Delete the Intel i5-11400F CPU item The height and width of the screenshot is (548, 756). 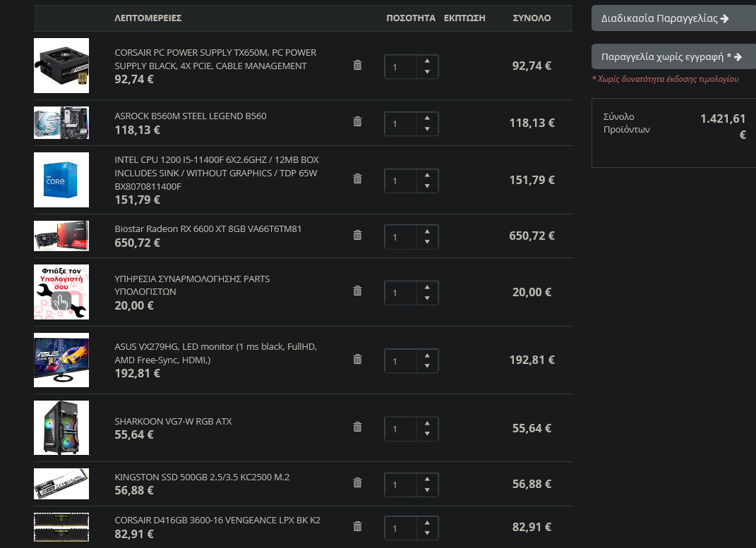tap(357, 178)
